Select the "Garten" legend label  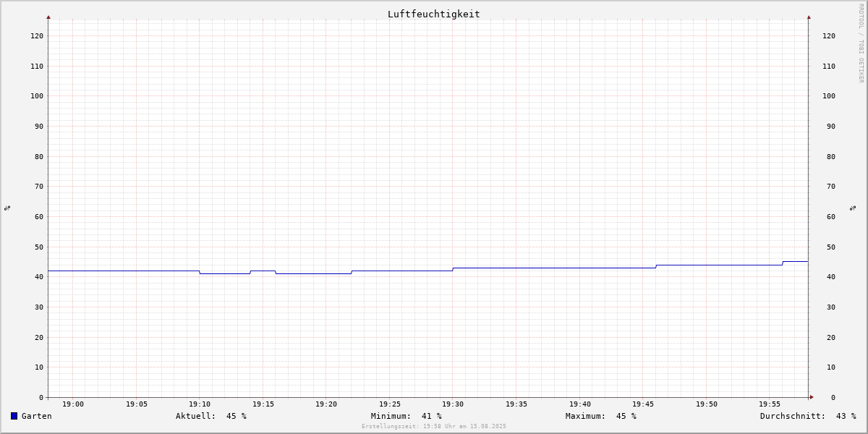click(x=37, y=416)
